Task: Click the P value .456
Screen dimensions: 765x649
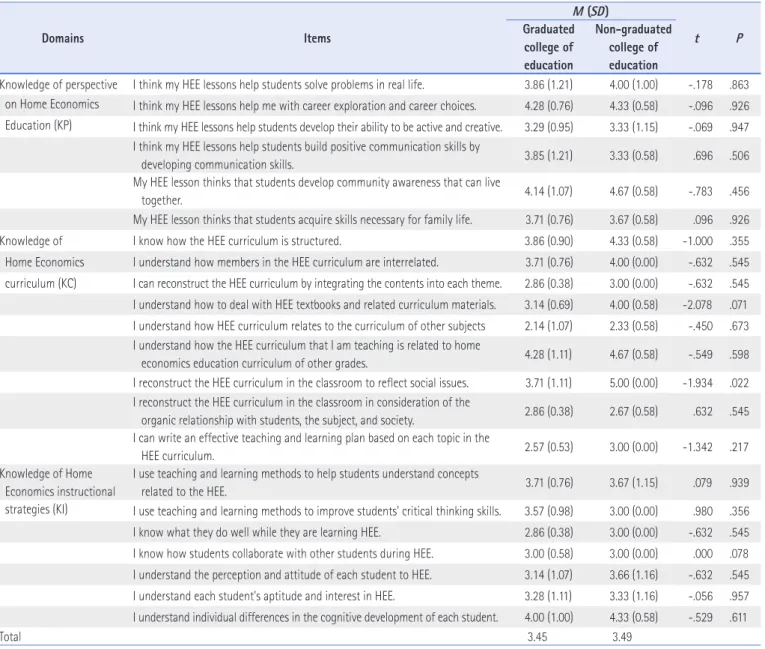Action: click(739, 191)
